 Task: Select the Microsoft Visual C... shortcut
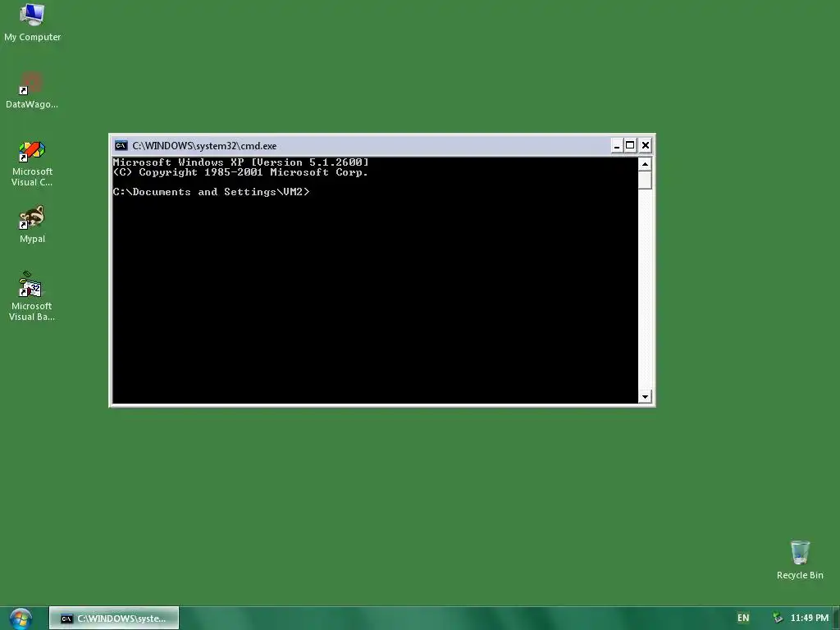32,163
